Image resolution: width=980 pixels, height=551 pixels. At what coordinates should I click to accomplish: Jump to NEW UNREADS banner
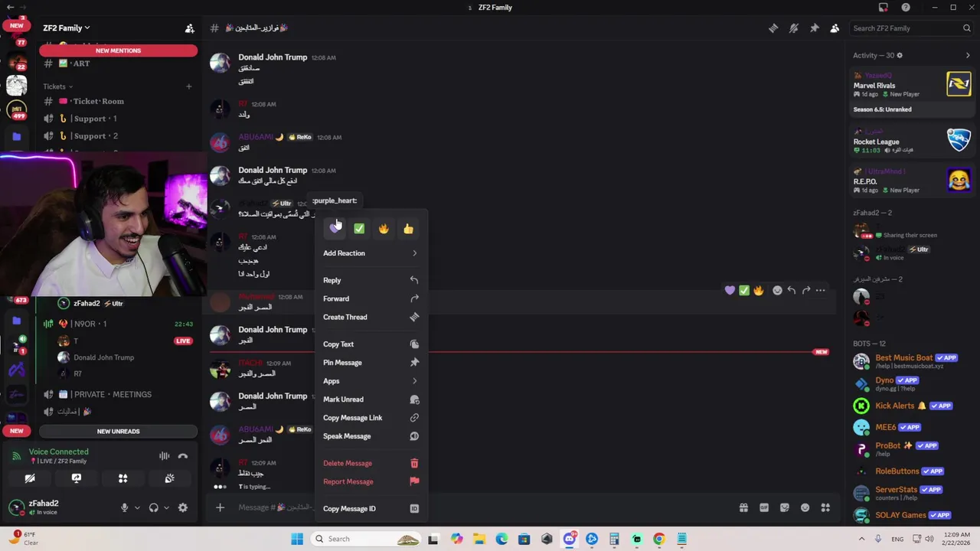pyautogui.click(x=118, y=432)
